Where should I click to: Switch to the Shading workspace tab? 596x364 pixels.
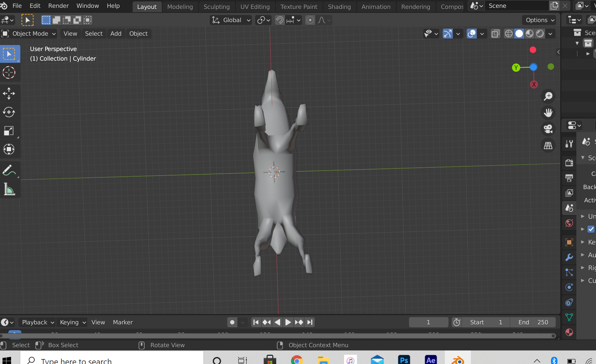pyautogui.click(x=339, y=6)
